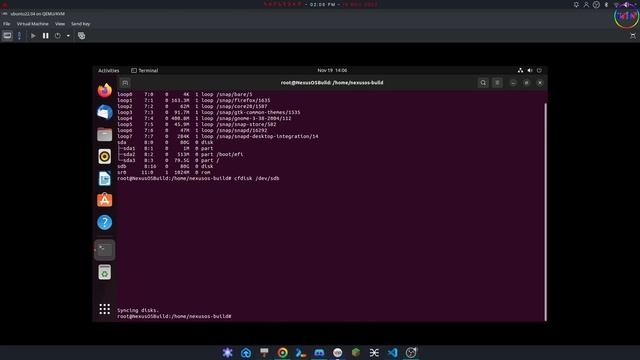Open the File menu in virt-manager
Screen dimensions: 640x360
click(x=7, y=24)
